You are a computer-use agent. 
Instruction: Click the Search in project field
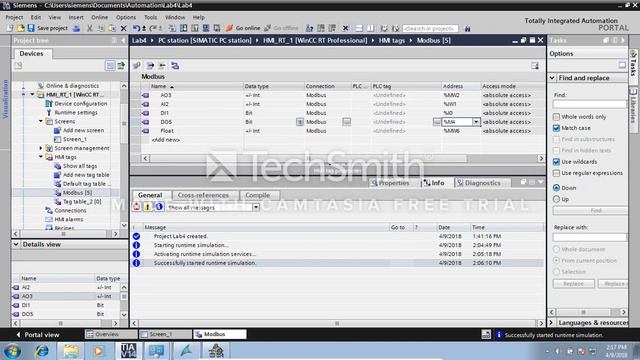[x=430, y=29]
